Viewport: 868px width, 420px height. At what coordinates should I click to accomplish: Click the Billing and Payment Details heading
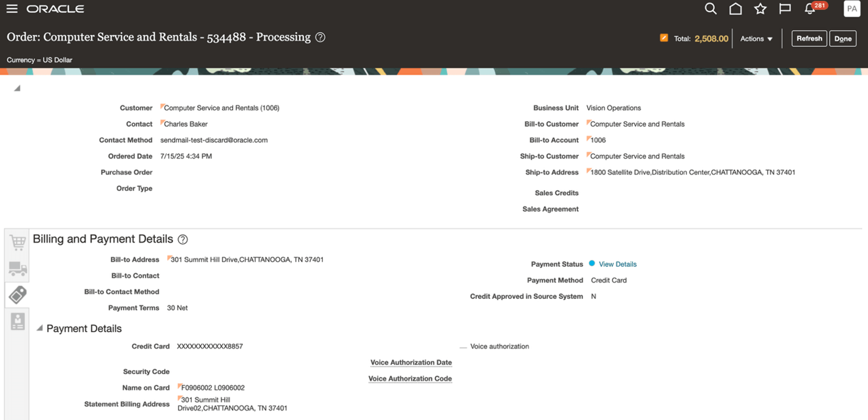point(103,239)
